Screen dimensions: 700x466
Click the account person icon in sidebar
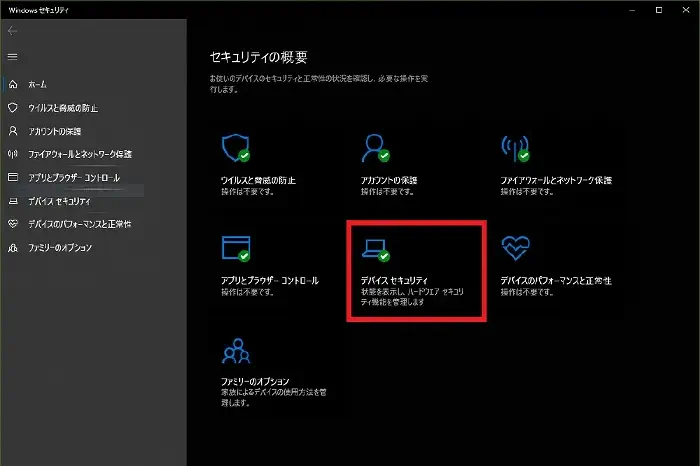click(x=13, y=131)
